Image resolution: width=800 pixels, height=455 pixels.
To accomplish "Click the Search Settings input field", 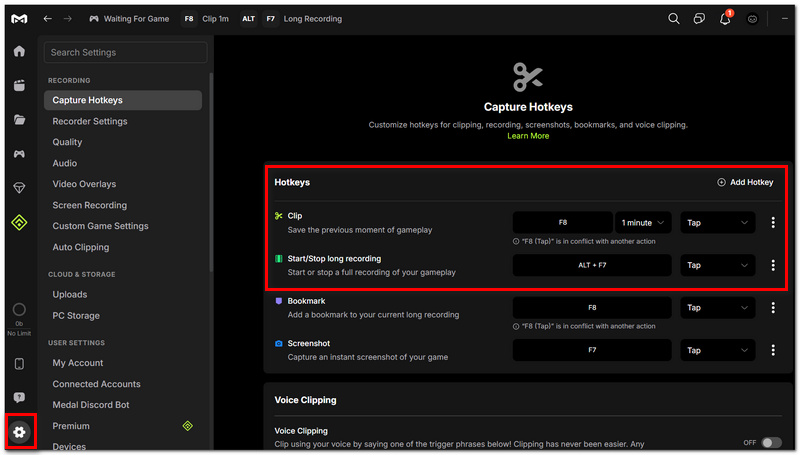I will [126, 53].
